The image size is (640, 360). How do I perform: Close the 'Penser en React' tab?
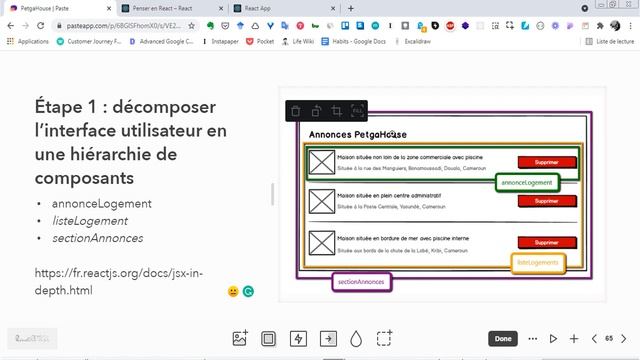click(x=221, y=8)
